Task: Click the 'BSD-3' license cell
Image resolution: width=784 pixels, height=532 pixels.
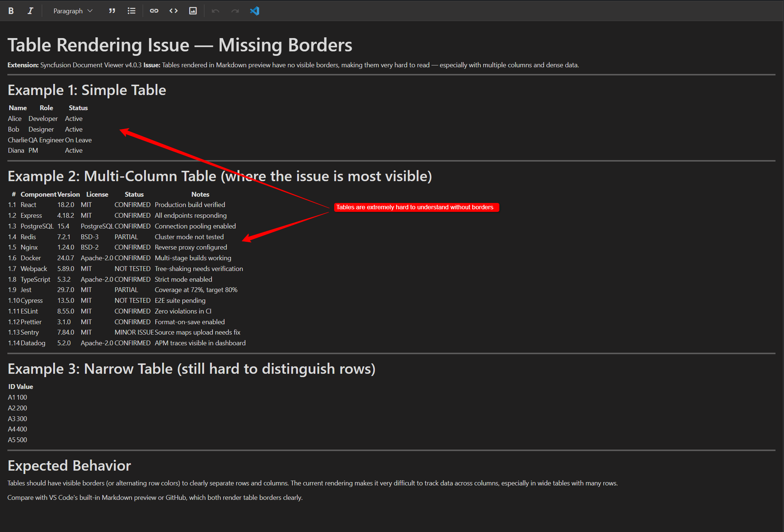Action: point(89,237)
